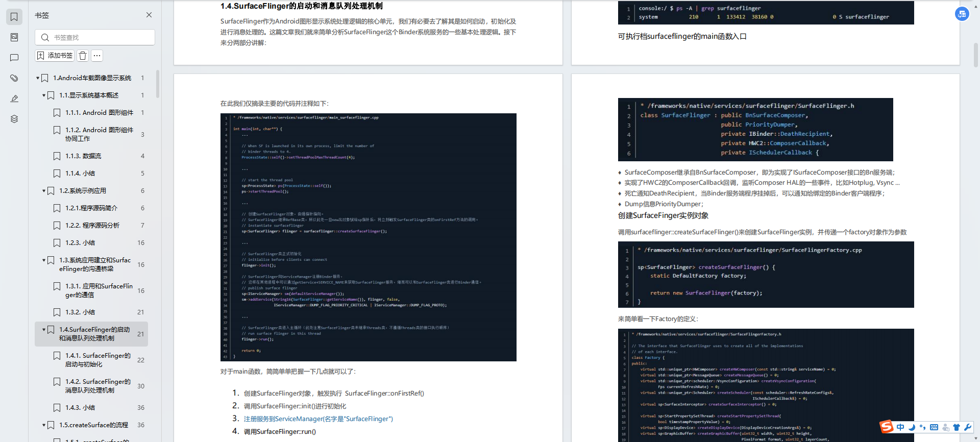Click the bookmark icon beside 1.1.1. Android 图形组件
This screenshot has height=442, width=980.
pos(57,113)
